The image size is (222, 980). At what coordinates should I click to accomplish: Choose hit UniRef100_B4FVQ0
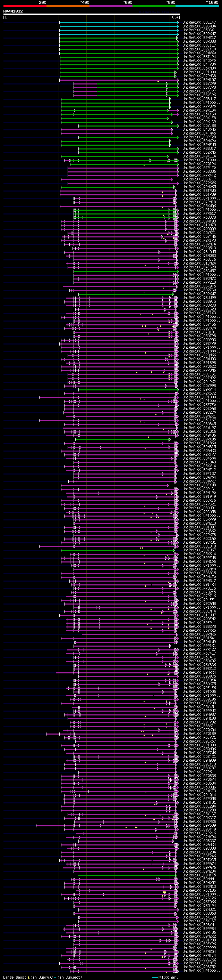(199, 64)
